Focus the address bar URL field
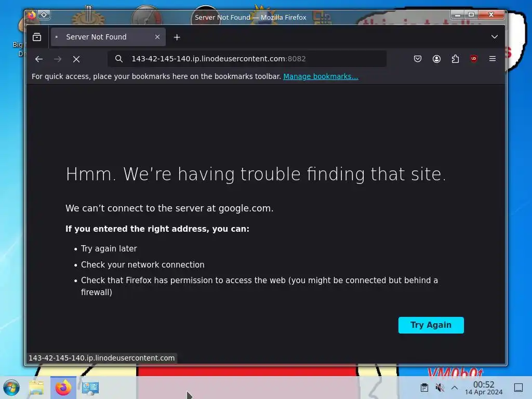The width and height of the screenshot is (532, 399). (x=247, y=59)
